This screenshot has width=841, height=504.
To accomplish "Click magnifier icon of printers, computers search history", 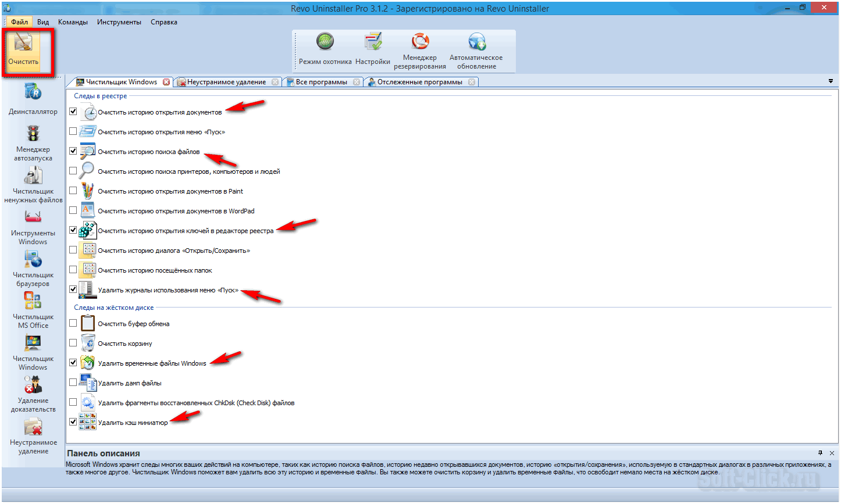I will click(87, 171).
